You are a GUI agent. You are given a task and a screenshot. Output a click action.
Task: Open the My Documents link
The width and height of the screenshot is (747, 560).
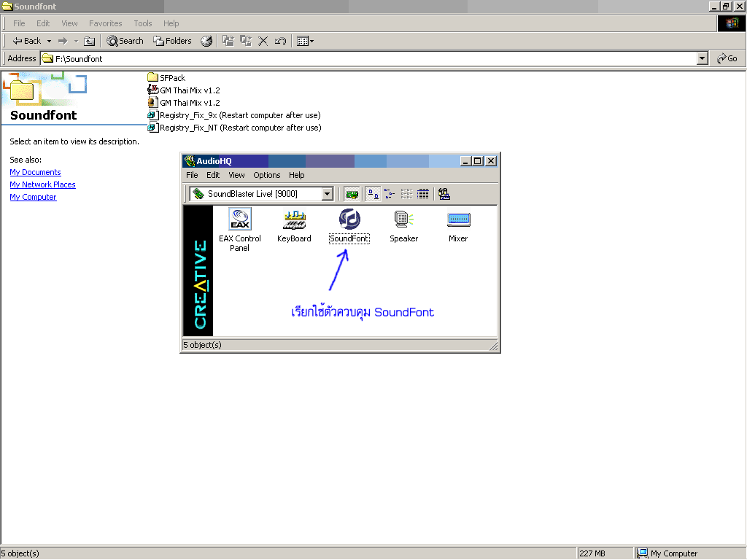pyautogui.click(x=35, y=172)
